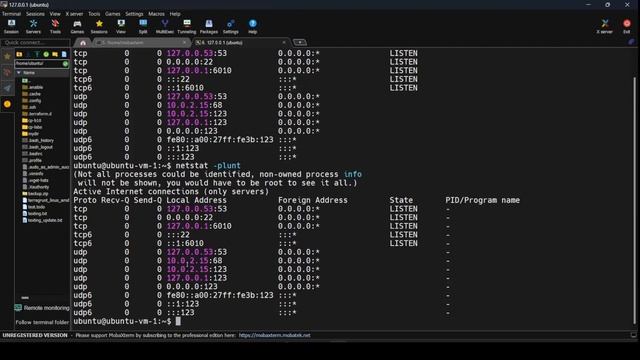Refresh the SFTP folder with green icon
This screenshot has width=640, height=360.
pos(46,54)
